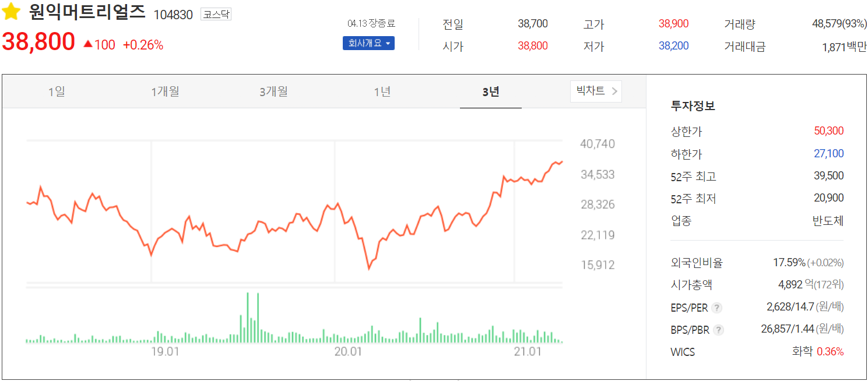Click 전일 value 38,700

pyautogui.click(x=533, y=24)
